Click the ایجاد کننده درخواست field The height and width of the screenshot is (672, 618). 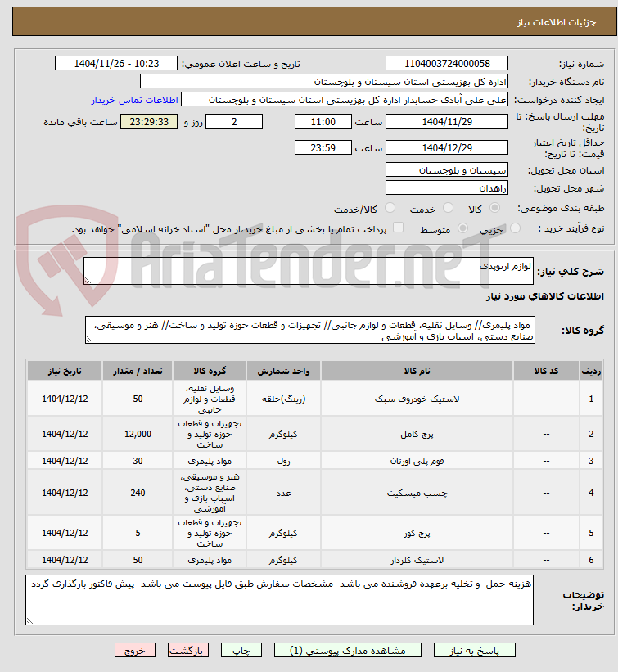[x=345, y=99]
